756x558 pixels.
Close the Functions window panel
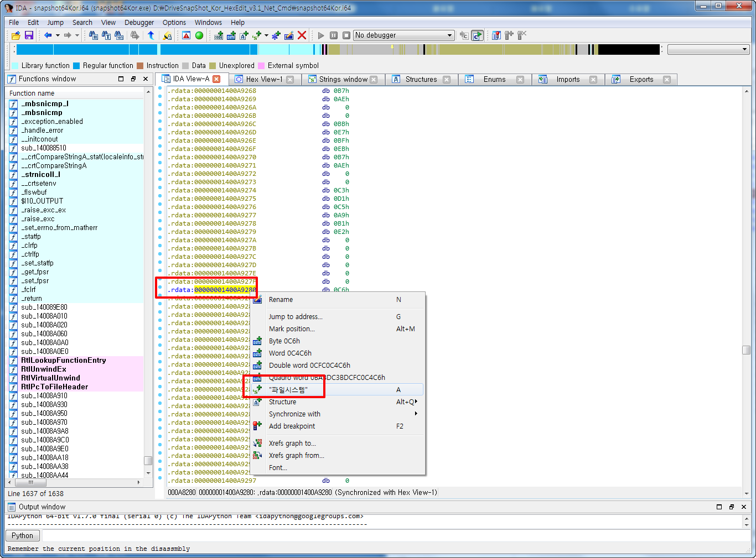point(146,79)
